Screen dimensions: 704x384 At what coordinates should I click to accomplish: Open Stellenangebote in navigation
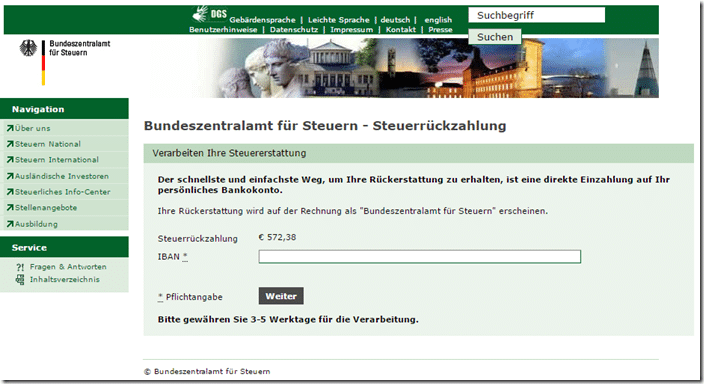coord(46,207)
